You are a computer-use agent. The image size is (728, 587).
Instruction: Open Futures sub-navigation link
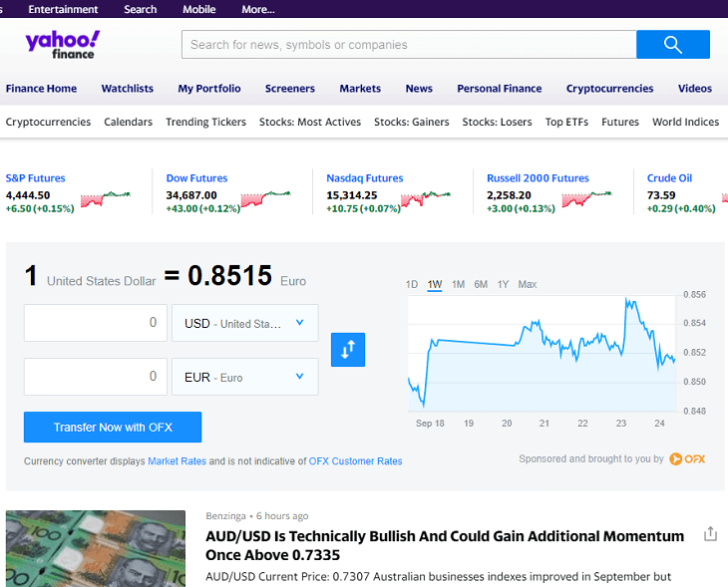[620, 122]
